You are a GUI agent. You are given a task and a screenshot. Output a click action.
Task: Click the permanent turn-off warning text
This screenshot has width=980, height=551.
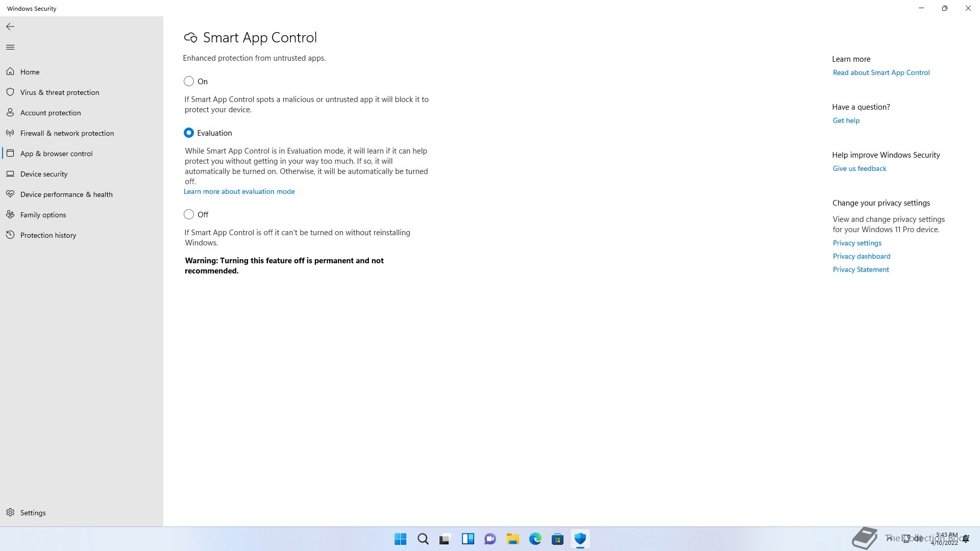[x=284, y=266]
